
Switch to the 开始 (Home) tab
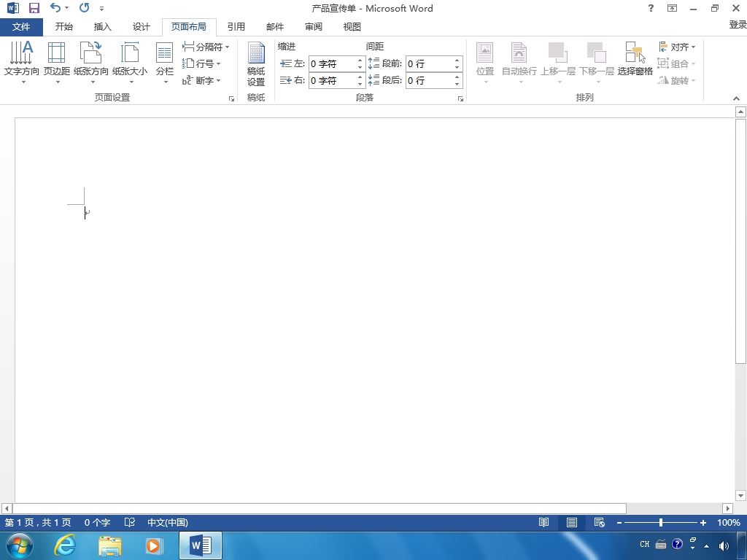[64, 27]
